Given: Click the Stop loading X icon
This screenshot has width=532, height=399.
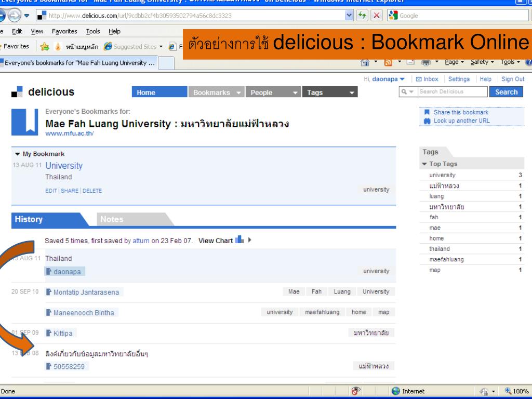Looking at the screenshot, I should point(376,15).
